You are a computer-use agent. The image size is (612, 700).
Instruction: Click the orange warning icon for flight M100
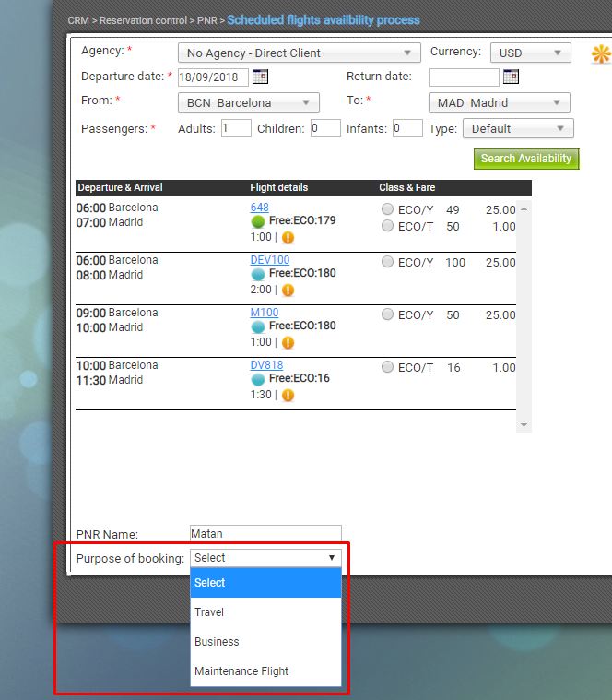[288, 343]
